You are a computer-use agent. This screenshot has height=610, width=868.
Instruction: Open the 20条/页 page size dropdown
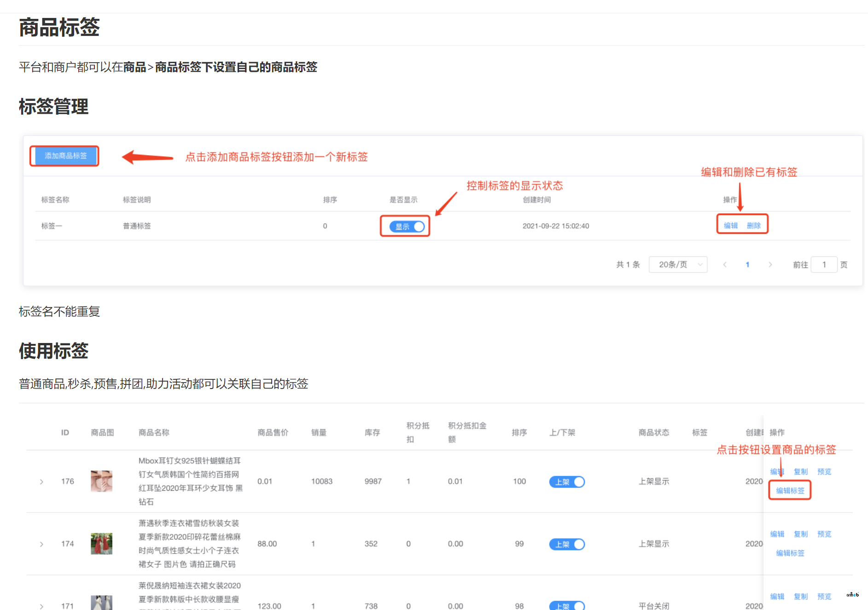678,265
